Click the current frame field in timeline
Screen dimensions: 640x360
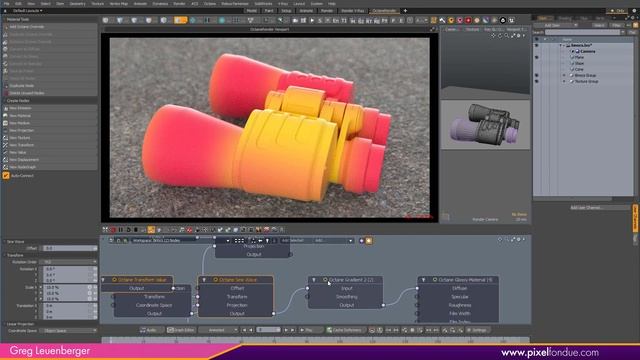268,330
